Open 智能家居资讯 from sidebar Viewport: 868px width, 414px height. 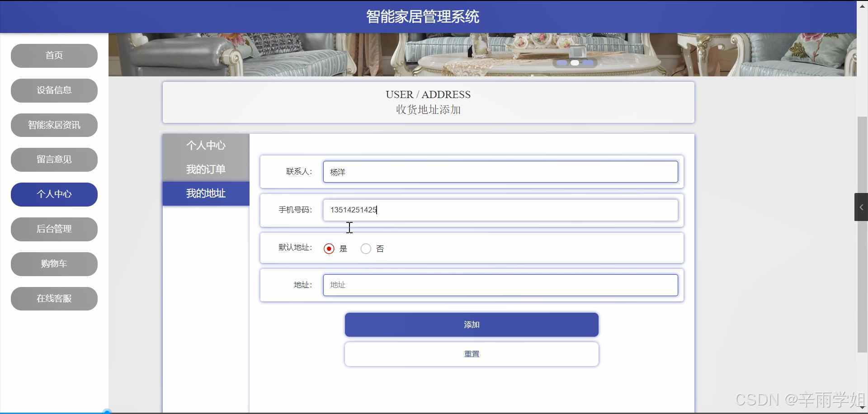click(54, 125)
